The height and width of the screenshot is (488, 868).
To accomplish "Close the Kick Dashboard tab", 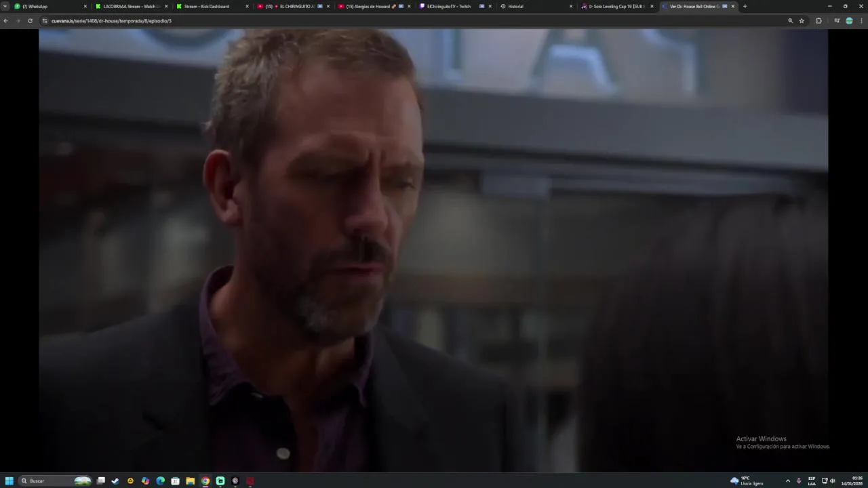I will point(247,6).
